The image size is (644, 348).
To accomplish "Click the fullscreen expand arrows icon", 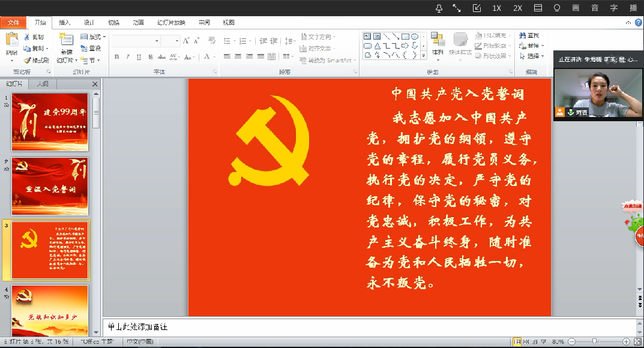I will point(457,8).
